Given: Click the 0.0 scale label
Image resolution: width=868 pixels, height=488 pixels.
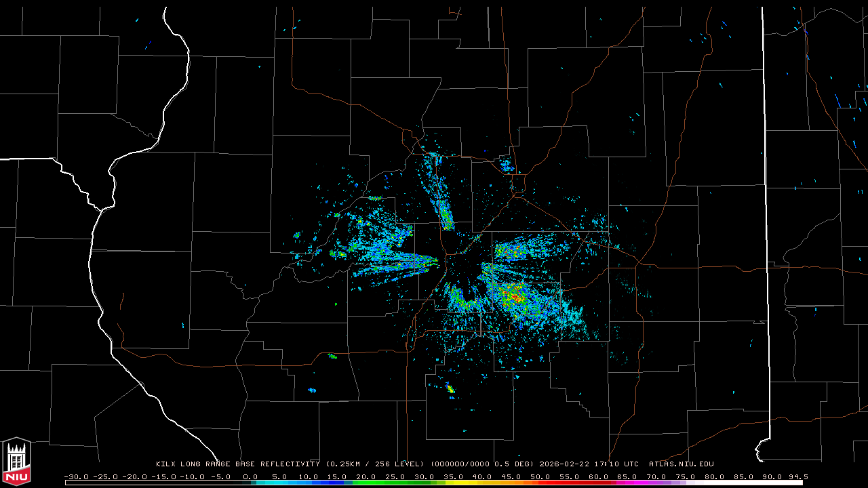Looking at the screenshot, I should coord(250,476).
